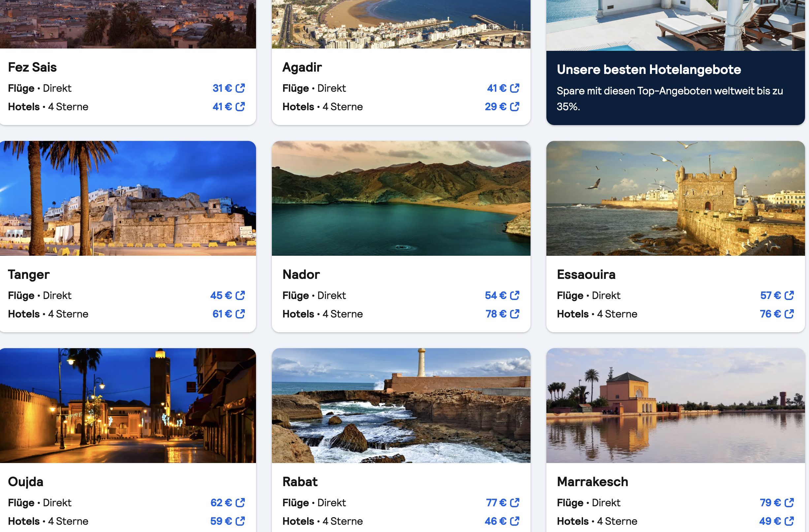Screen dimensions: 809x532
Task: Click the Rabat card title
Action: [x=300, y=482]
